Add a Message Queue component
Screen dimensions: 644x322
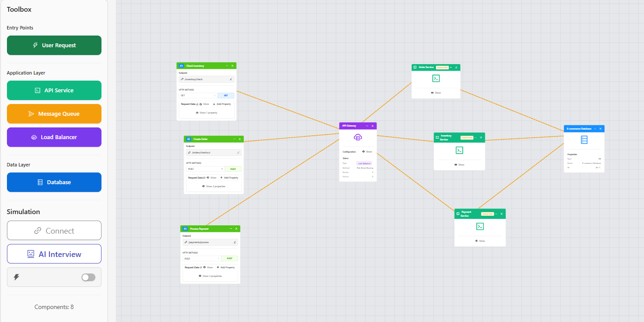point(54,114)
